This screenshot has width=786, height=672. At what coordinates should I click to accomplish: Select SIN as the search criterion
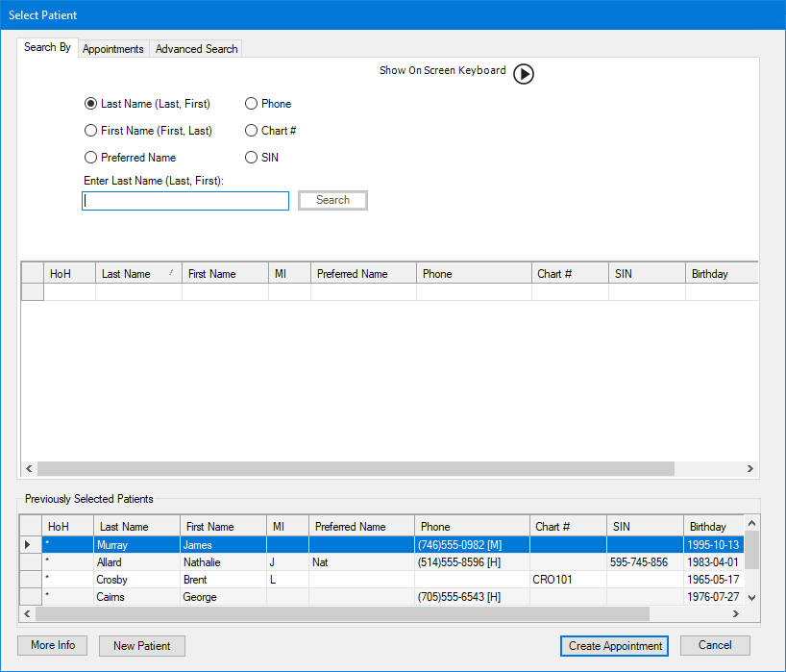(x=252, y=158)
